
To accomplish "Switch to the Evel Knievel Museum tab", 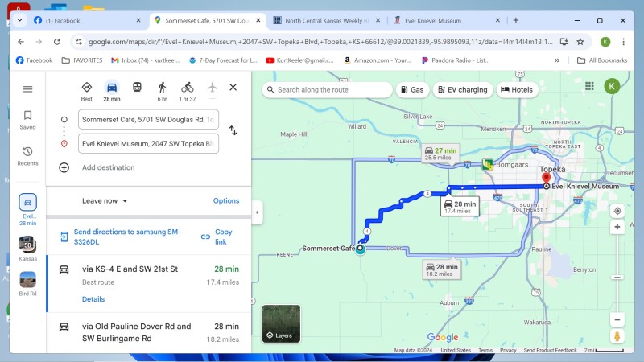I will 447,21.
